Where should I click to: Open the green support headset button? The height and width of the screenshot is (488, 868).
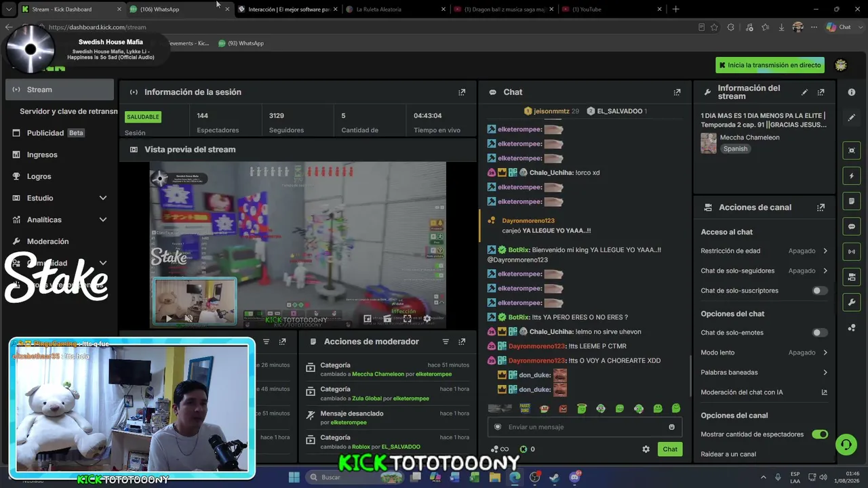click(846, 445)
